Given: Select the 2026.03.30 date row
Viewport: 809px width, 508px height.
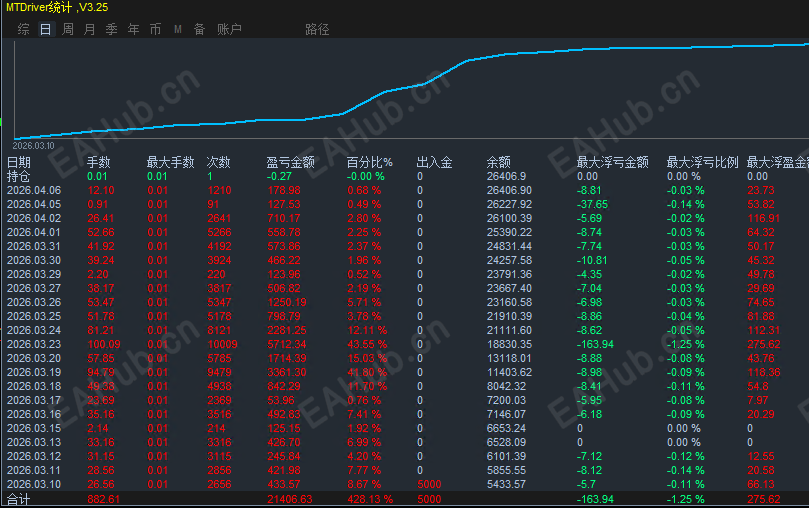Looking at the screenshot, I should point(34,260).
